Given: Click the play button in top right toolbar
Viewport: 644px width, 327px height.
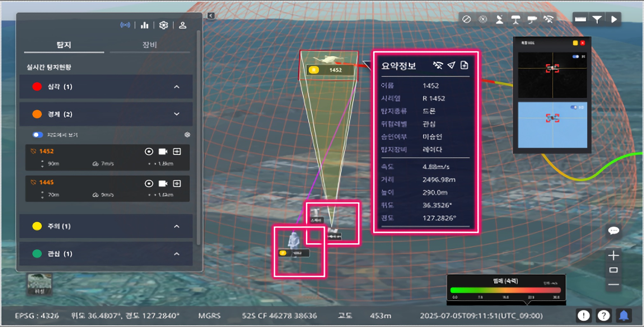Looking at the screenshot, I should click(x=614, y=19).
